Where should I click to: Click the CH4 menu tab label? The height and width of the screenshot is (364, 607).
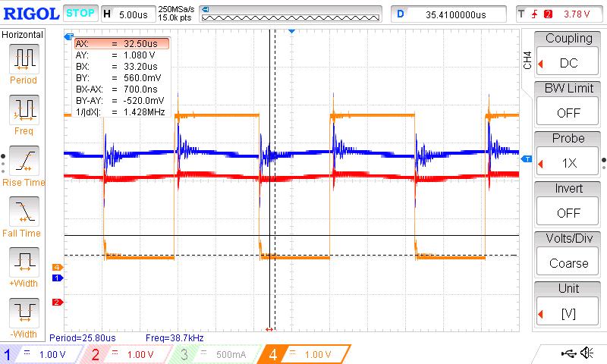(x=527, y=61)
